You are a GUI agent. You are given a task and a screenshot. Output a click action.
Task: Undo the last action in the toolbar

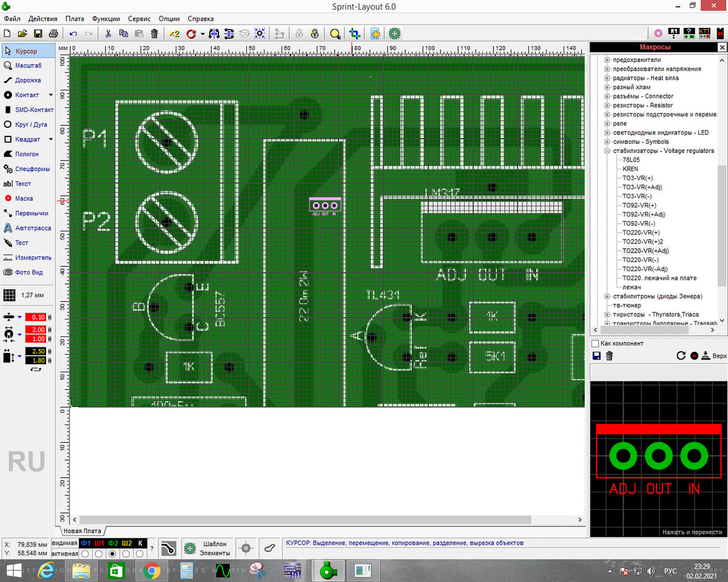click(73, 33)
